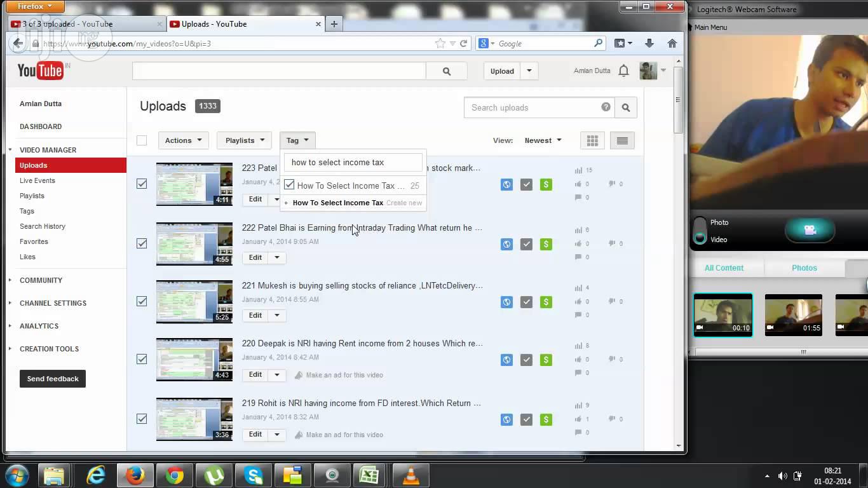
Task: Uncheck video 221 Mukesh checkbox
Action: pyautogui.click(x=142, y=301)
